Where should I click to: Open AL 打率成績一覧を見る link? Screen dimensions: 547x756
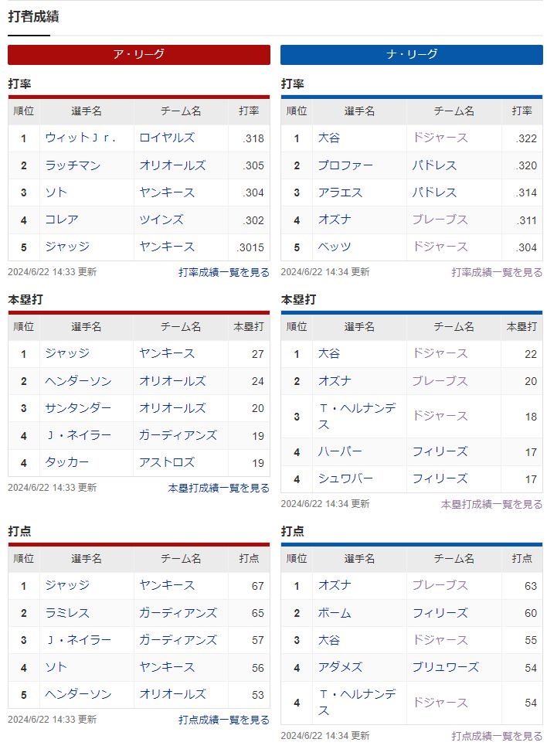click(x=224, y=272)
